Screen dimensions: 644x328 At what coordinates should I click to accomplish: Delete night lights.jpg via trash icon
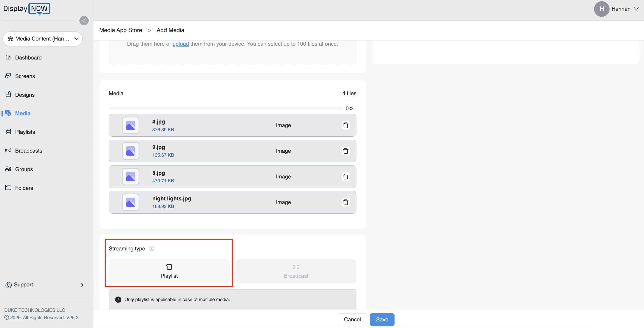345,202
